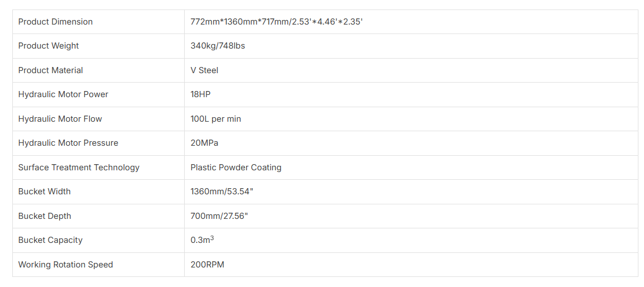
Task: Click the Hydraulic Motor Pressure label
Action: [x=68, y=143]
